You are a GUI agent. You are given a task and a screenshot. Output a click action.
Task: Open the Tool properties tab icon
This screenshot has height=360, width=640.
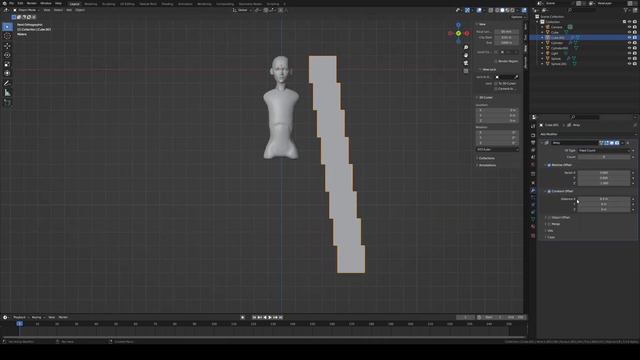[533, 126]
